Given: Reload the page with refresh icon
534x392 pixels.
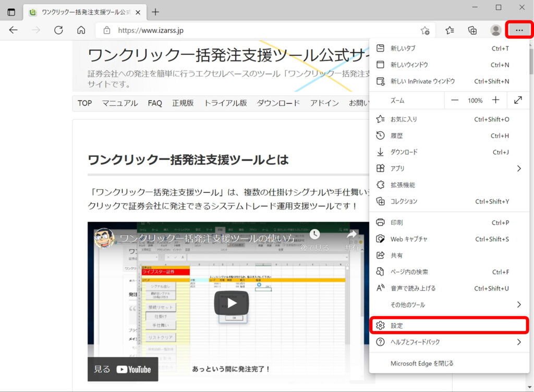Looking at the screenshot, I should pyautogui.click(x=58, y=30).
